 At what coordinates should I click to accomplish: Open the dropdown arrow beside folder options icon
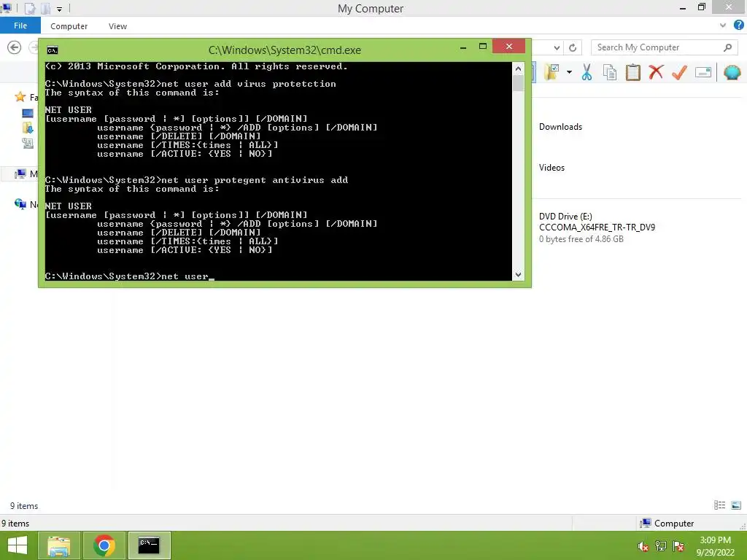(569, 72)
